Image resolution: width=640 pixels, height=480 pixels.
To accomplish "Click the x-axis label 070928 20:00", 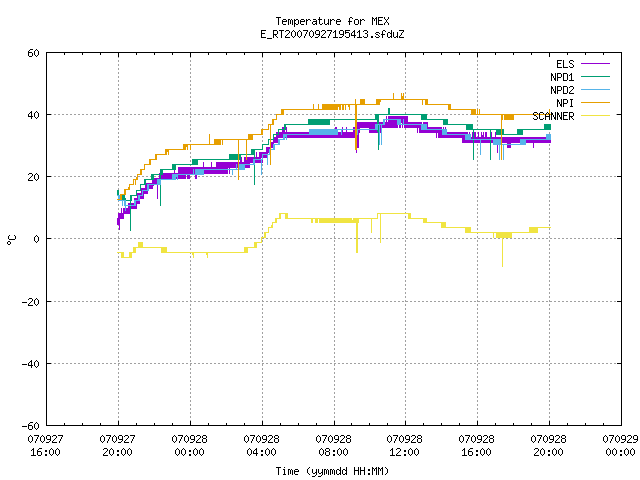I will pos(549,446).
